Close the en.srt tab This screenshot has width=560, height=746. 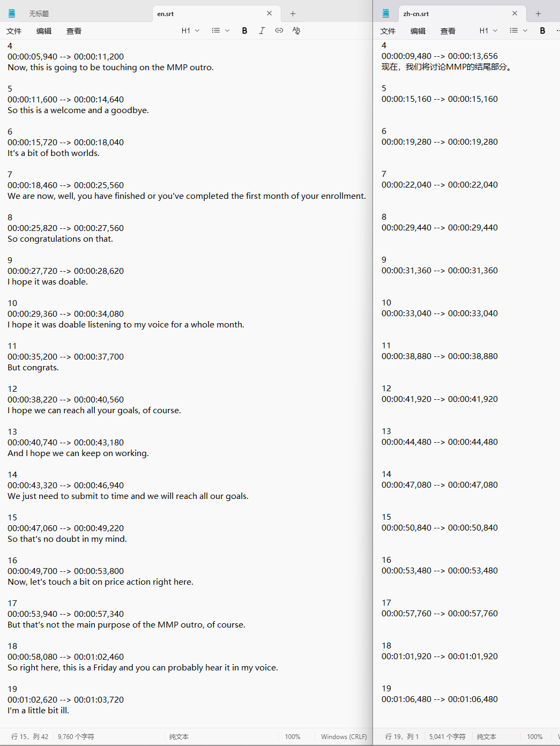270,13
